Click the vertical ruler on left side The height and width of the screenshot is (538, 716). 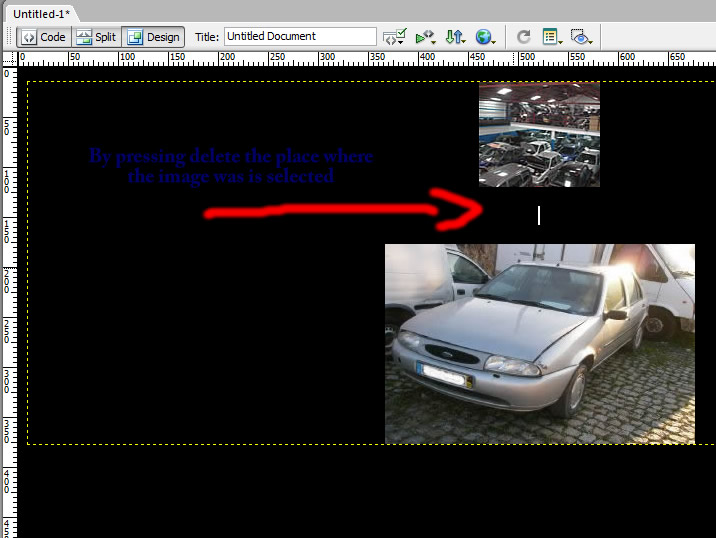coord(7,300)
